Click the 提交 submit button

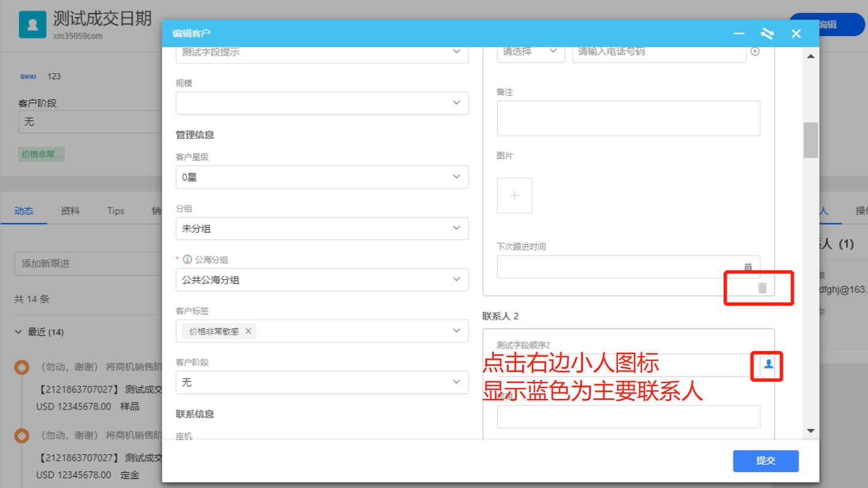[765, 461]
